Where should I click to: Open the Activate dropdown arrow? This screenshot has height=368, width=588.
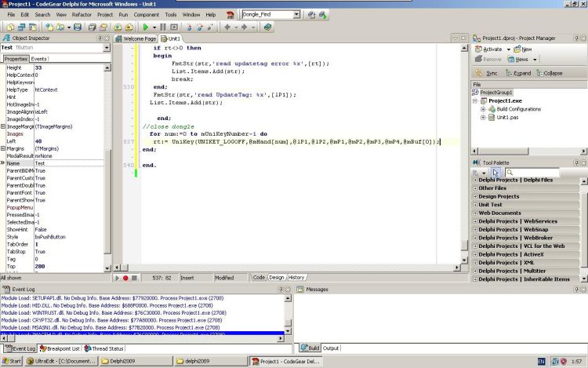[509, 49]
